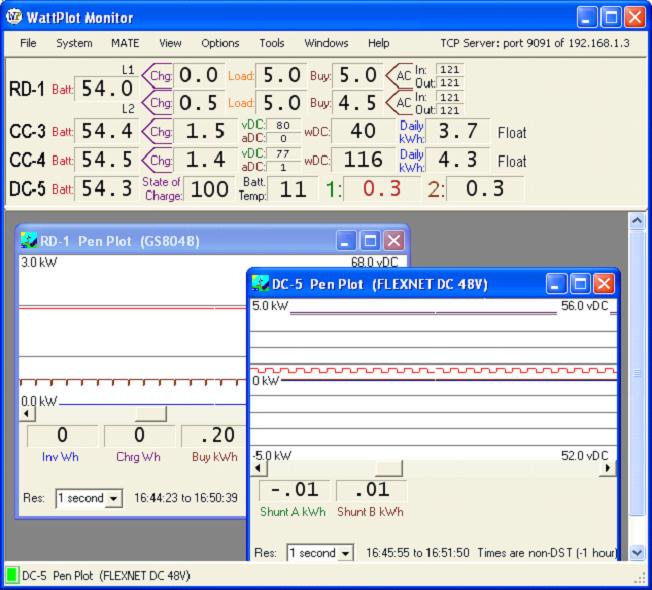Image resolution: width=652 pixels, height=590 pixels.
Task: Click the CC-3 Chg arrow icon
Action: (156, 131)
